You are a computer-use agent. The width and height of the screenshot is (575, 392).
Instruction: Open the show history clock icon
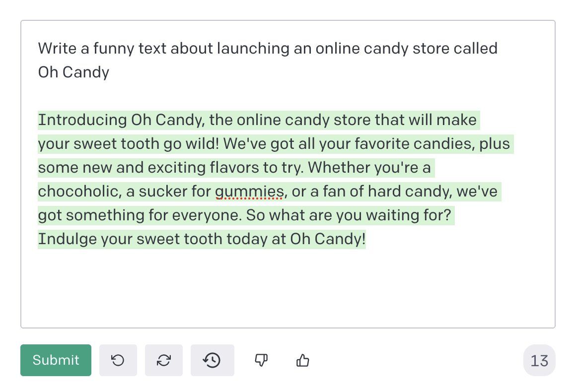tap(212, 360)
